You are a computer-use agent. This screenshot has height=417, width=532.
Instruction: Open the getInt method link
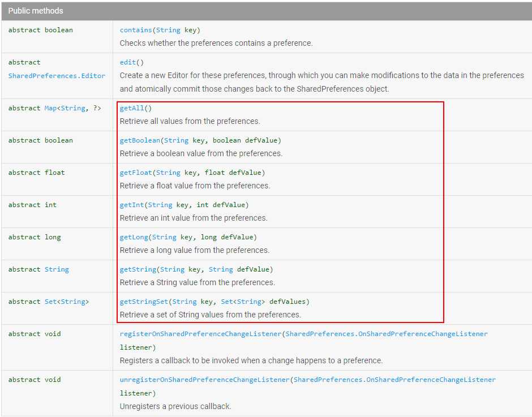click(132, 205)
